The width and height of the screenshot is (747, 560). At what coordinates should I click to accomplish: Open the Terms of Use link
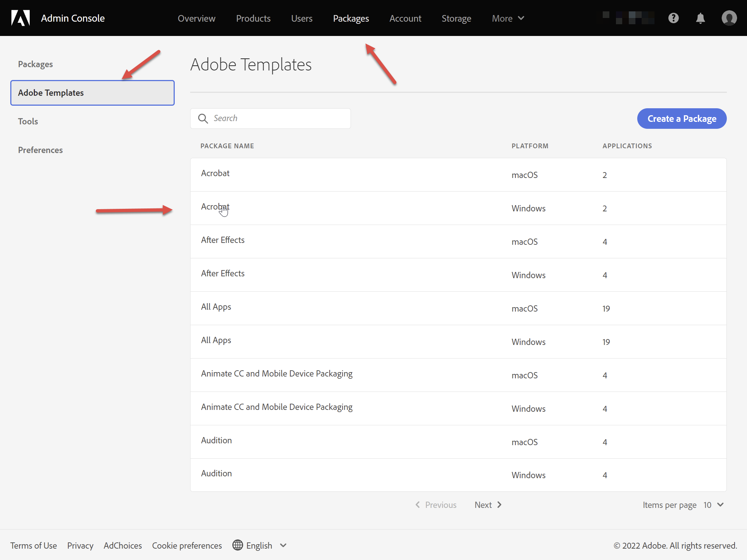coord(33,545)
